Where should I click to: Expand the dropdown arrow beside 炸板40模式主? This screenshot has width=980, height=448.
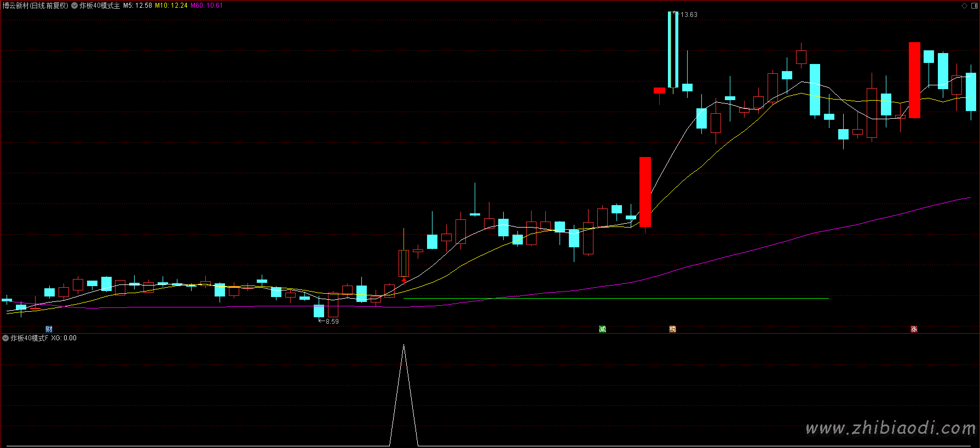pyautogui.click(x=74, y=5)
